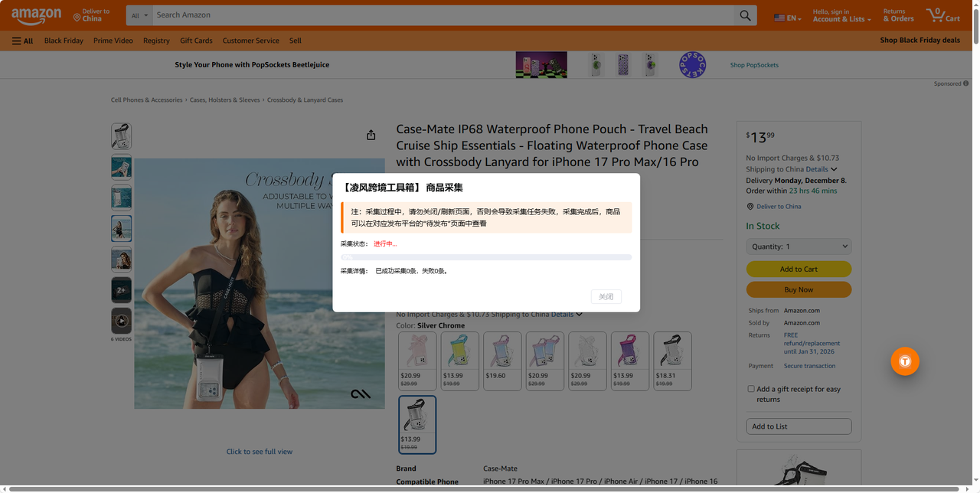Viewport: 980px width, 493px height.
Task: Open the 6 videos thumbnail
Action: 121,321
